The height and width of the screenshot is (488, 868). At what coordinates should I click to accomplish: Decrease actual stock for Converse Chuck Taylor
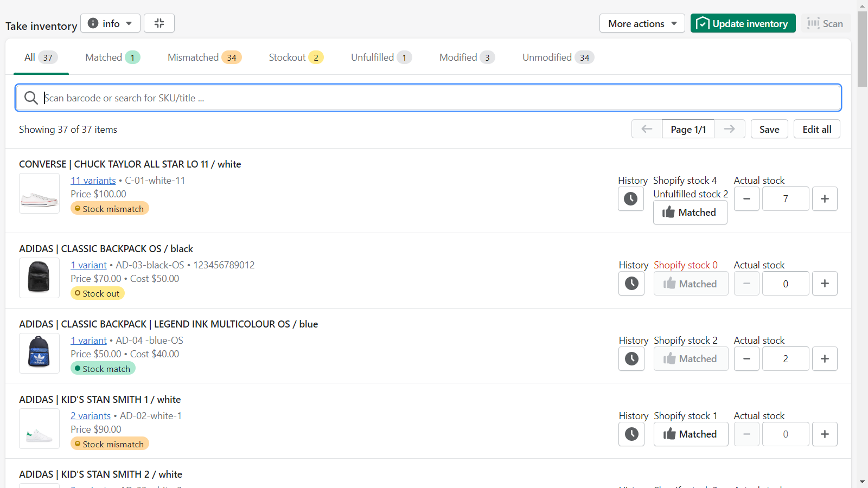point(747,198)
